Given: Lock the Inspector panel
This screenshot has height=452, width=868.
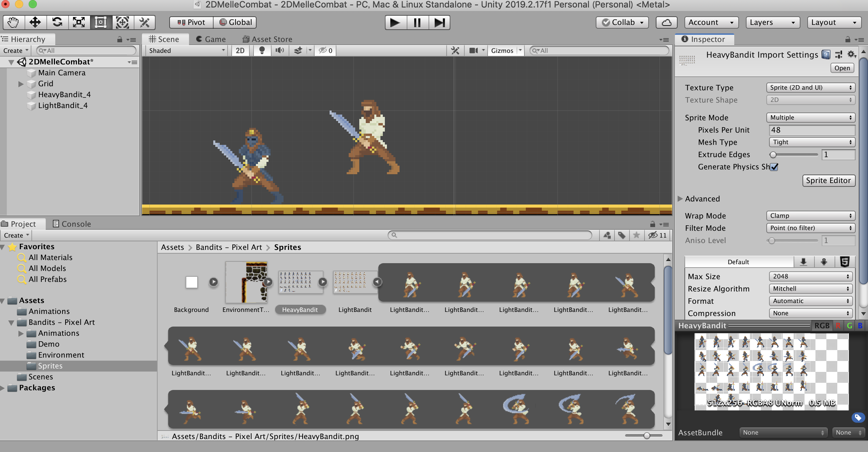Looking at the screenshot, I should coord(848,39).
